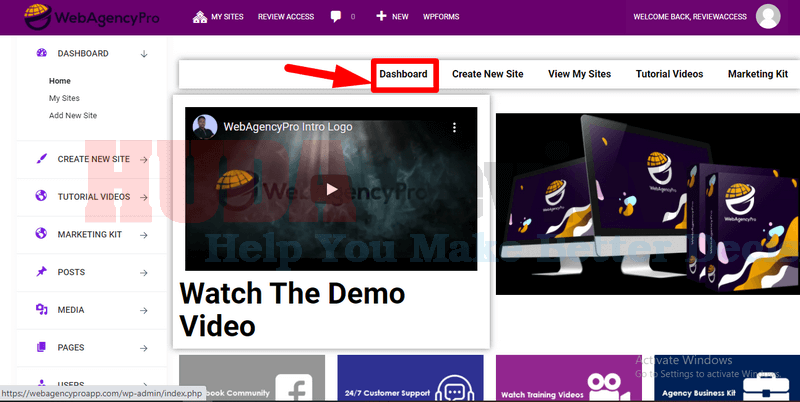Open the video three-dot options menu
800x402 pixels.
click(x=454, y=128)
